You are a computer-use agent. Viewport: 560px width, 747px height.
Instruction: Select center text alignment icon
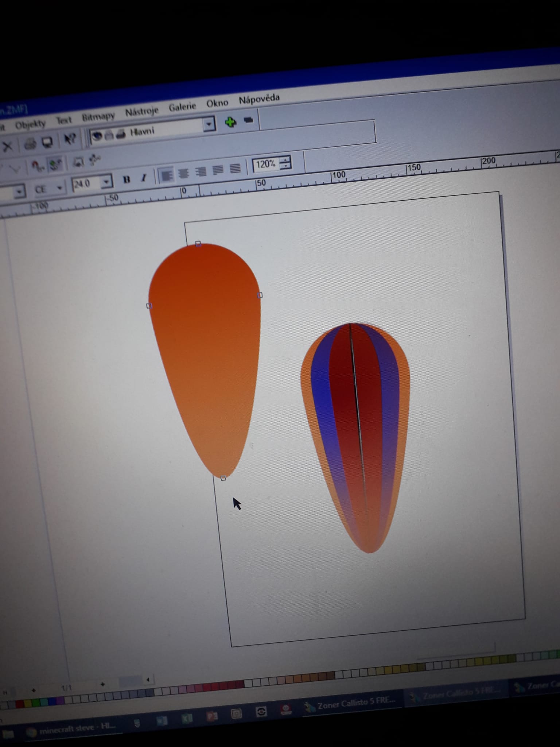pyautogui.click(x=183, y=173)
